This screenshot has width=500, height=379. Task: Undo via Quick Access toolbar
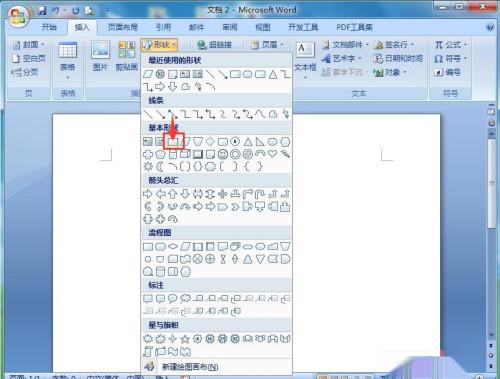pyautogui.click(x=56, y=11)
